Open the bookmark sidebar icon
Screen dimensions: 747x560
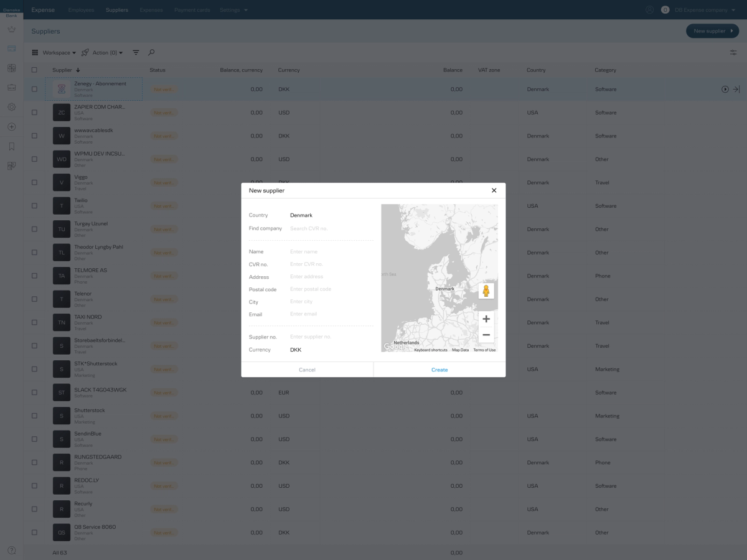click(11, 147)
